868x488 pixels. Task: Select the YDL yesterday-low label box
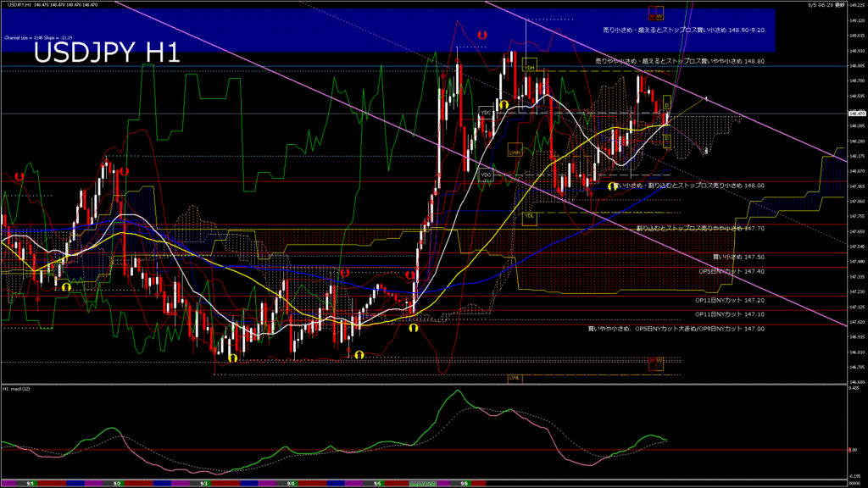[530, 215]
